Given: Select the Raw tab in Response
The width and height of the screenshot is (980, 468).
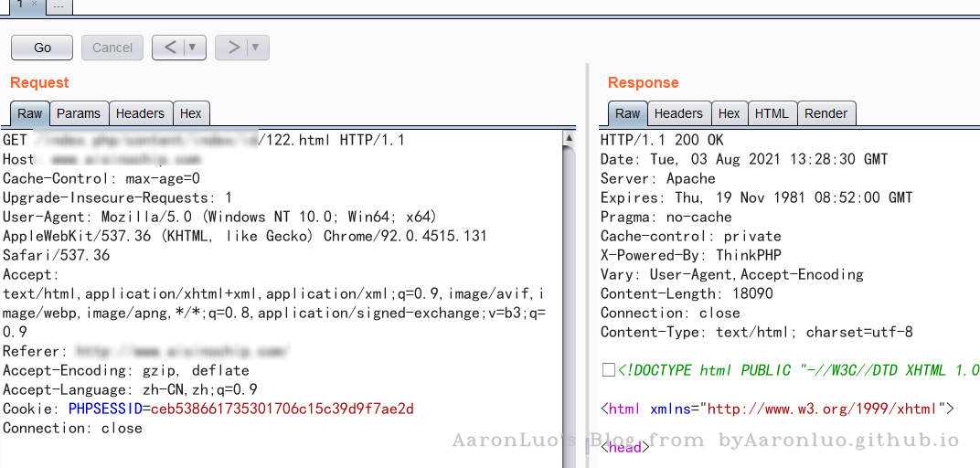Looking at the screenshot, I should pos(628,113).
